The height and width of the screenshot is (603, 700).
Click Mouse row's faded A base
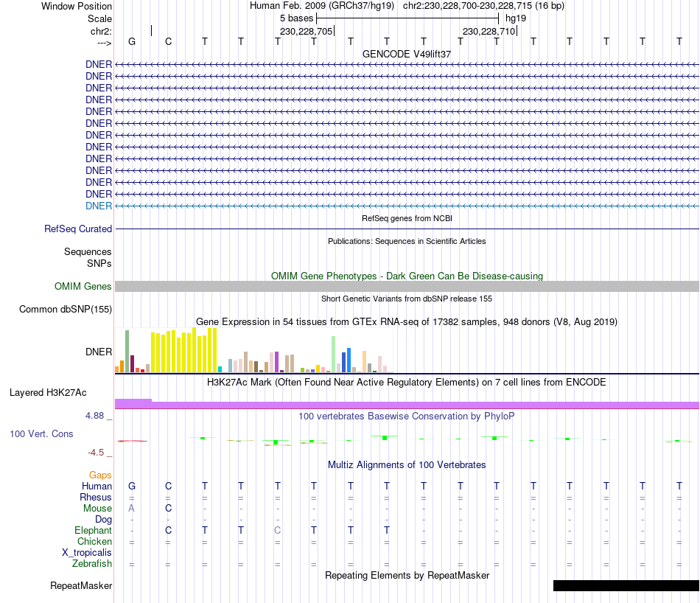click(x=131, y=509)
